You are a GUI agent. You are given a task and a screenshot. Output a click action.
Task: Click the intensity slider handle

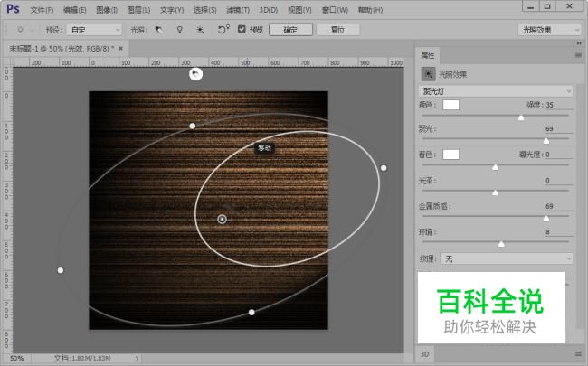[x=521, y=118]
